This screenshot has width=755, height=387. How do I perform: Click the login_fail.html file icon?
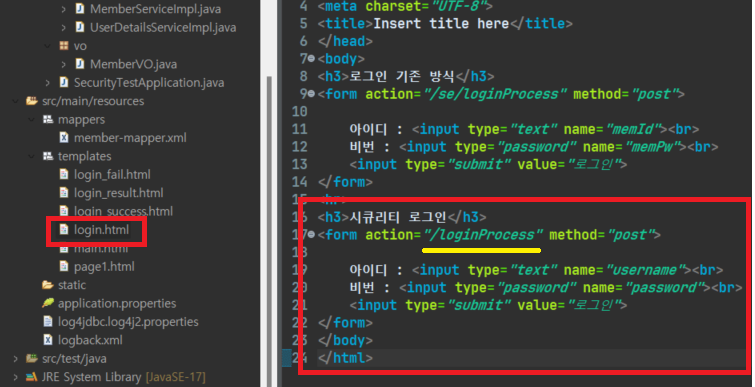(x=64, y=174)
